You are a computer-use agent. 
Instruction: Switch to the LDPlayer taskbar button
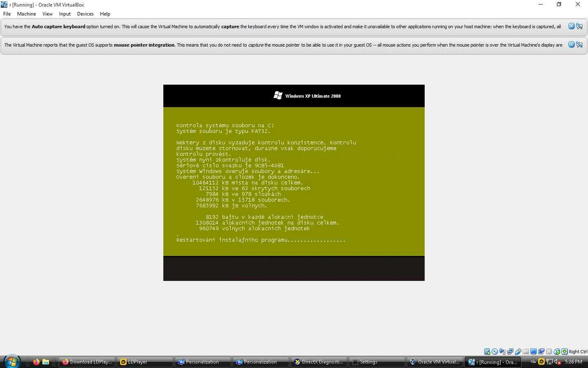pos(146,362)
